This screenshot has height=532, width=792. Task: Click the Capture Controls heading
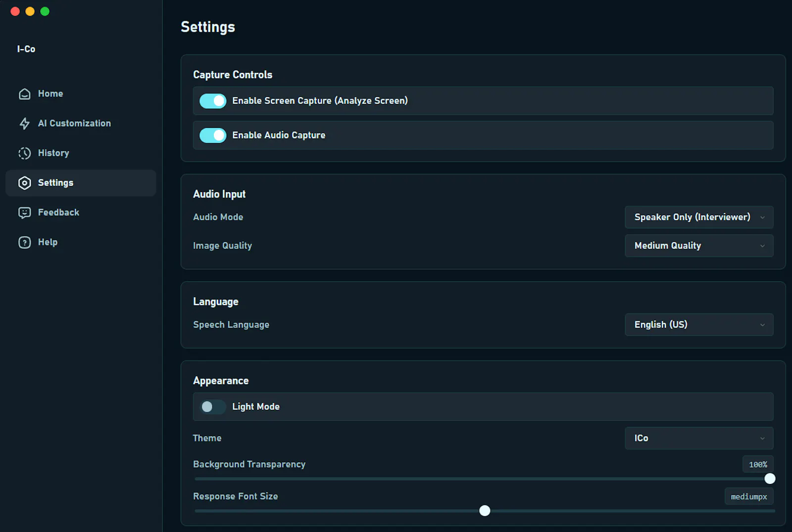[x=233, y=75]
